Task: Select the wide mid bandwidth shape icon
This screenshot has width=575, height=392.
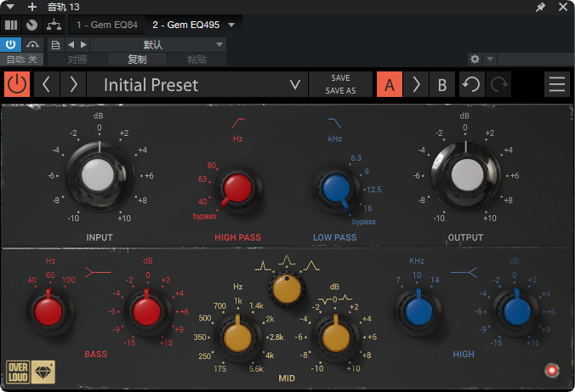Action: pyautogui.click(x=311, y=265)
